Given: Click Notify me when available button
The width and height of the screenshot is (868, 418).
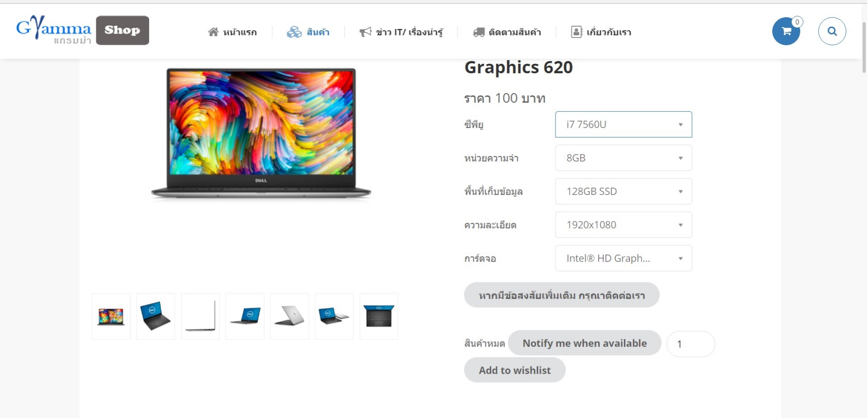Looking at the screenshot, I should pos(585,343).
